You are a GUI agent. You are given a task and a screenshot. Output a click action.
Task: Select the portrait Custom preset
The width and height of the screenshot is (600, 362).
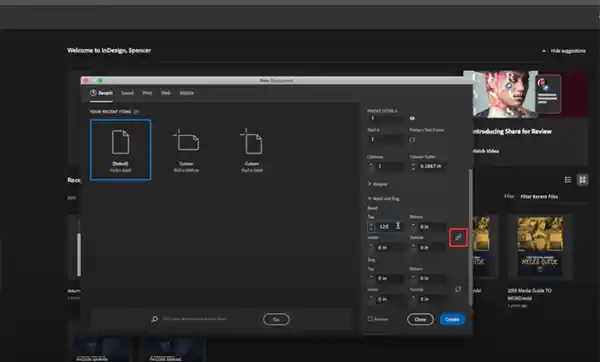252,150
